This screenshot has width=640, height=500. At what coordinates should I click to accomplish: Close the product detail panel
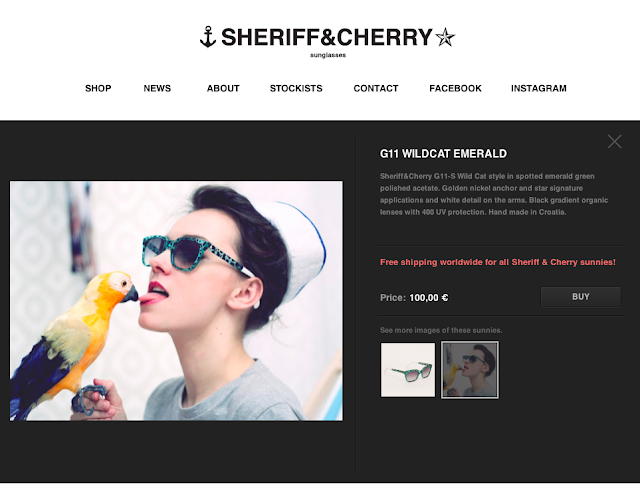614,142
